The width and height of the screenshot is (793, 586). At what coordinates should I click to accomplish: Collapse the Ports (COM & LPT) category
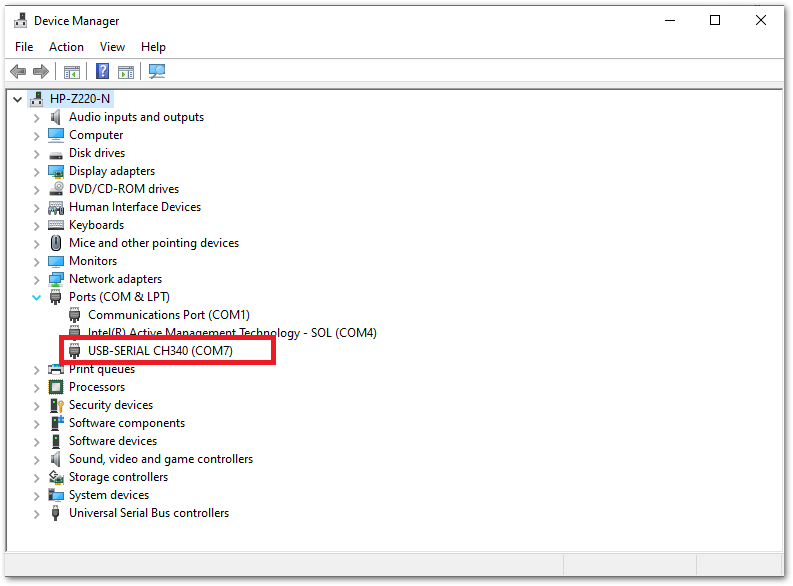coord(36,297)
